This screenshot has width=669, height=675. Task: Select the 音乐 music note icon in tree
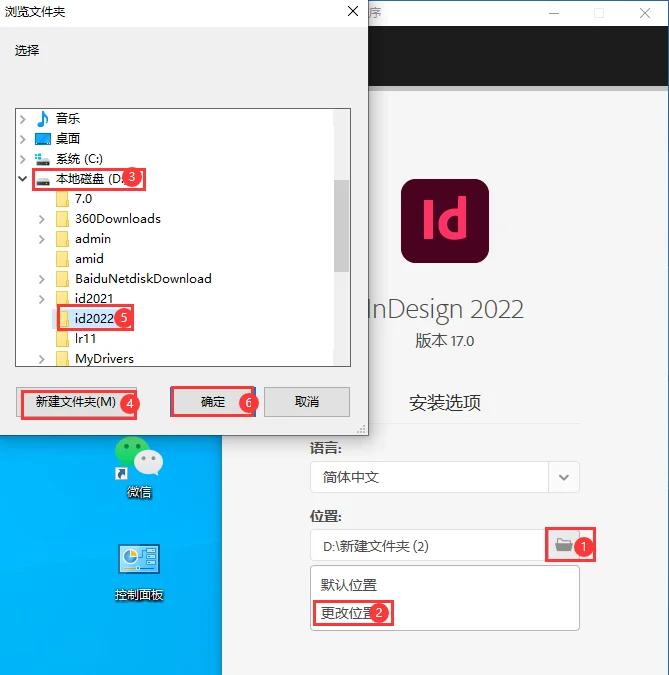43,118
